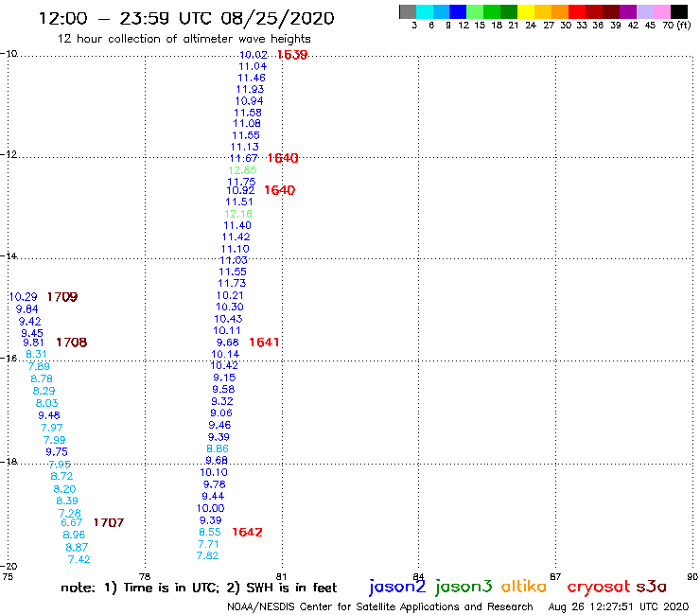Click the black 70 ft legend swatch
Image resolution: width=700 pixels, height=615 pixels.
[679, 11]
